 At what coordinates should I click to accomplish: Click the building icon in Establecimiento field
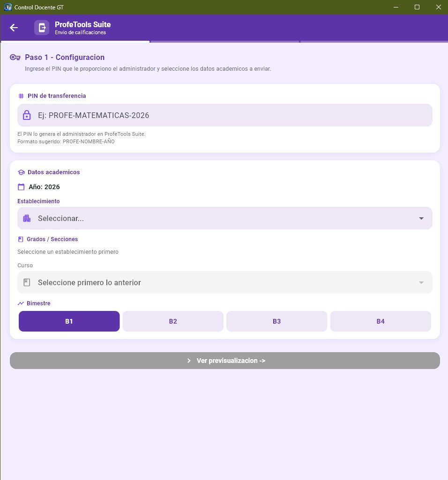click(27, 218)
